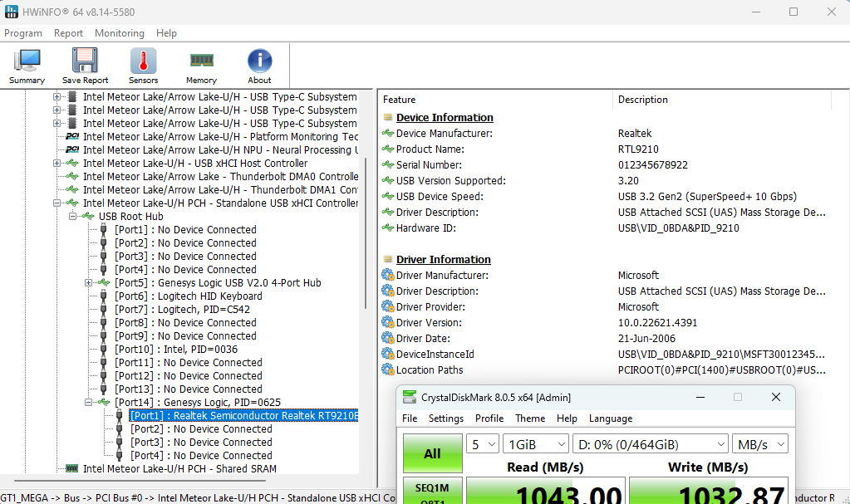Collapse the USB Root Hub node

72,216
